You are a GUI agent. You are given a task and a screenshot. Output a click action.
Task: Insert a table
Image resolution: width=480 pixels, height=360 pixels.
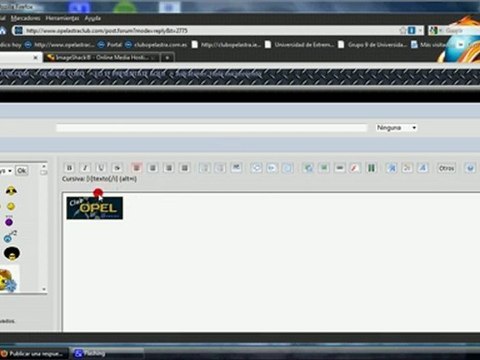[x=287, y=168]
